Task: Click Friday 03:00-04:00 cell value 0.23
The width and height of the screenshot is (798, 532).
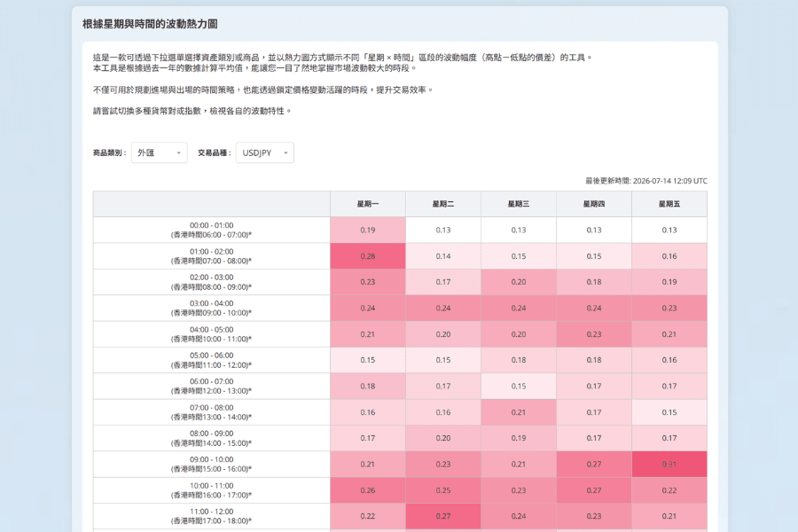Action: click(x=669, y=308)
